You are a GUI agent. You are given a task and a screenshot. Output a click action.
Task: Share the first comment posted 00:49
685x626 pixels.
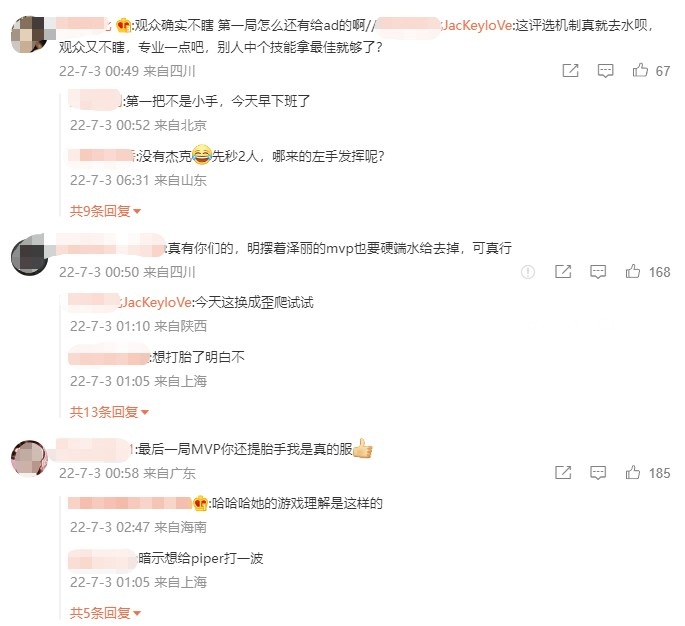tap(570, 71)
